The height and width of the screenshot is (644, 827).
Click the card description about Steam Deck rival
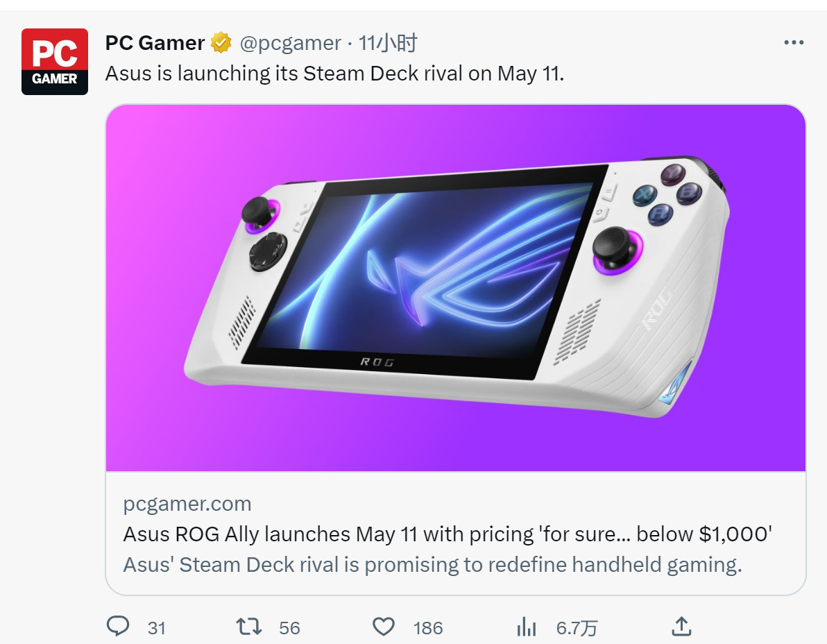[432, 565]
